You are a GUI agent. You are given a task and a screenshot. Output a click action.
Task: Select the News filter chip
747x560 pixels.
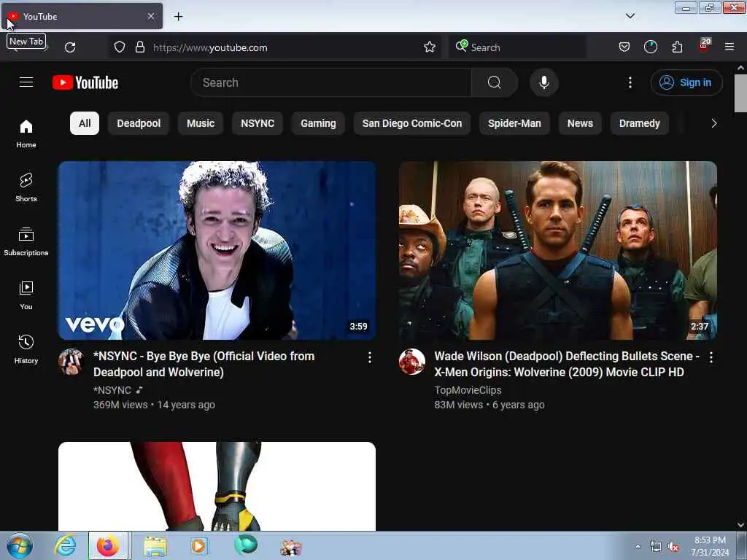[580, 123]
